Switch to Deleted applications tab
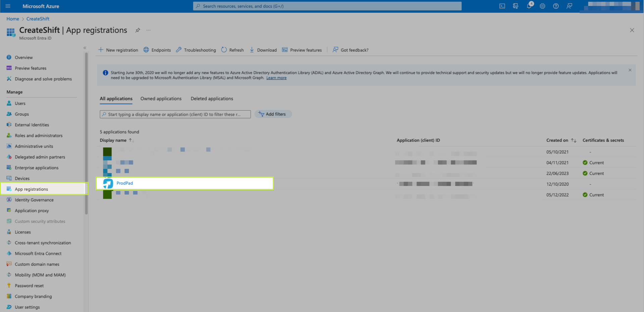 tap(212, 99)
